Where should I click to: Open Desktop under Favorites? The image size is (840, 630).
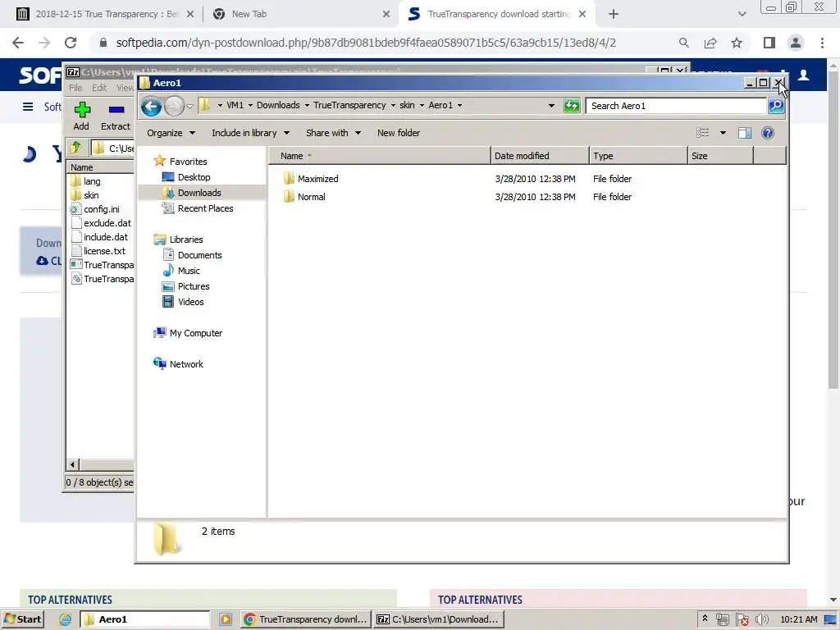(186, 177)
